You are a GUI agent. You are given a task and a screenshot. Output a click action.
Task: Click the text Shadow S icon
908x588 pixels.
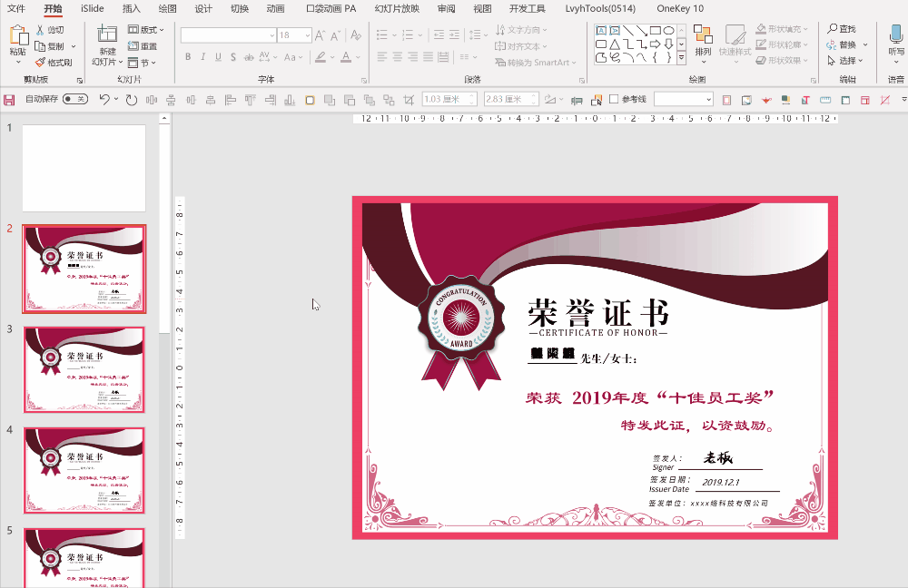(x=232, y=57)
